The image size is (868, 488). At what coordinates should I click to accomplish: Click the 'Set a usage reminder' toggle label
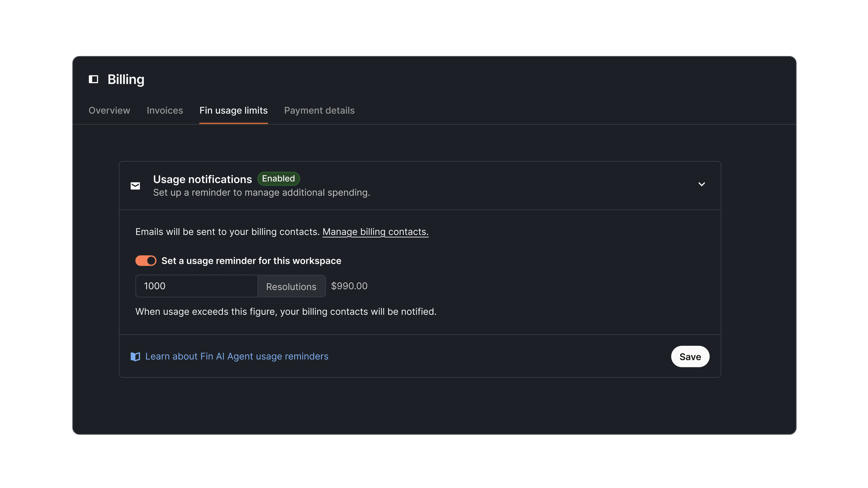click(x=251, y=260)
